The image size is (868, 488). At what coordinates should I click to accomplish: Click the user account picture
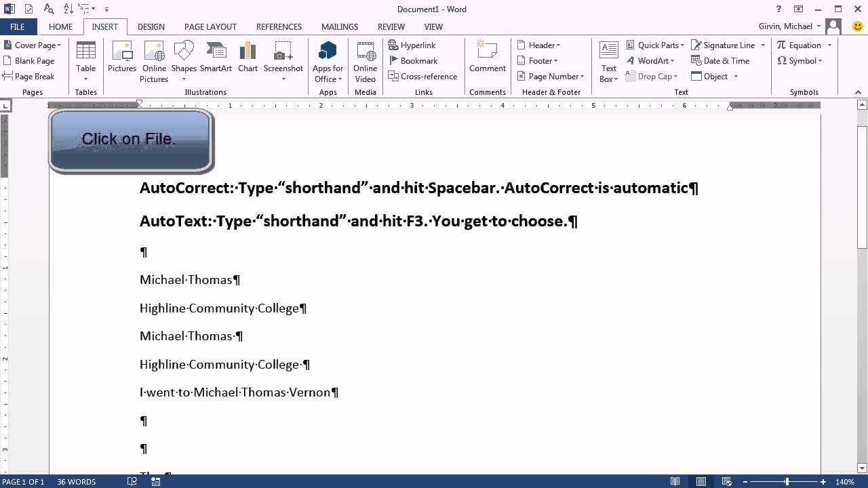click(x=834, y=26)
